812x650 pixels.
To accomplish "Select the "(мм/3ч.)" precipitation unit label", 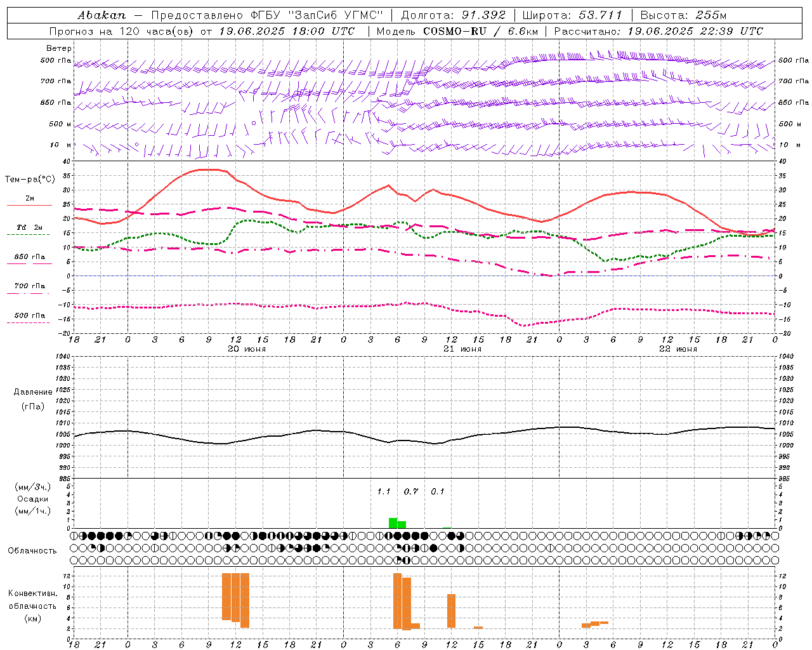I will click(33, 487).
